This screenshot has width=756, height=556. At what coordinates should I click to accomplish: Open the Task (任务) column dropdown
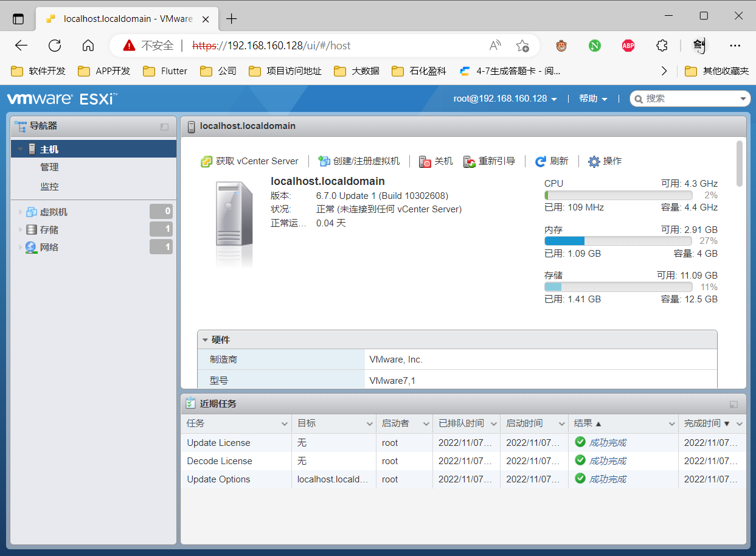tap(285, 424)
